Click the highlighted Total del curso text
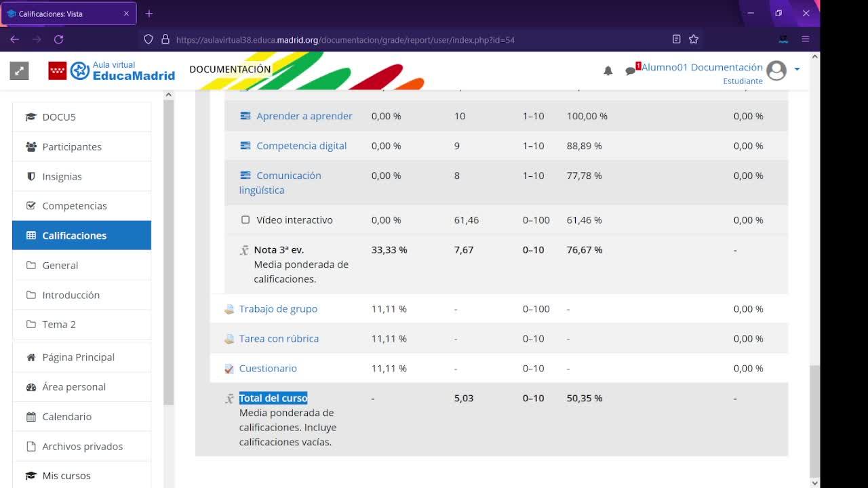Screen dimensions: 868x488 273,399
